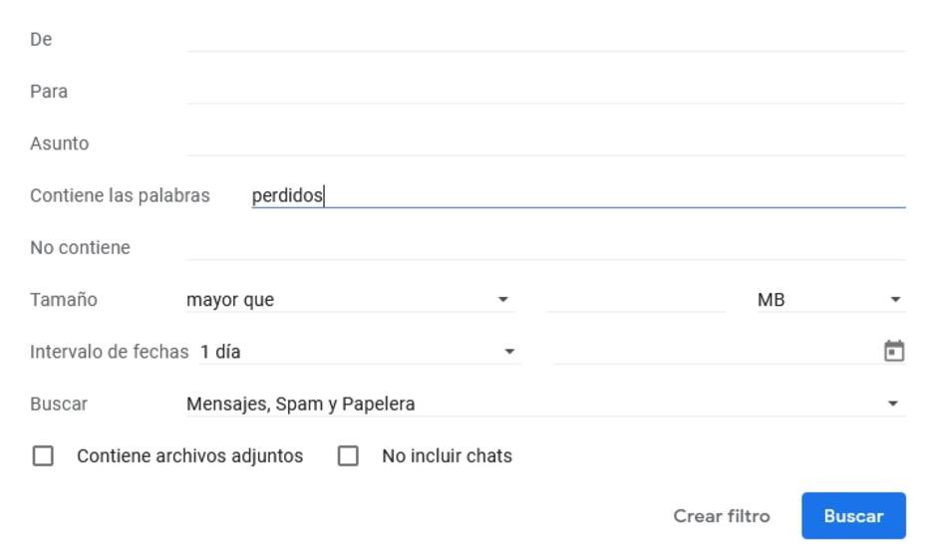Check the No incluir chats box
Viewport: 927px width, 560px height.
click(x=348, y=456)
